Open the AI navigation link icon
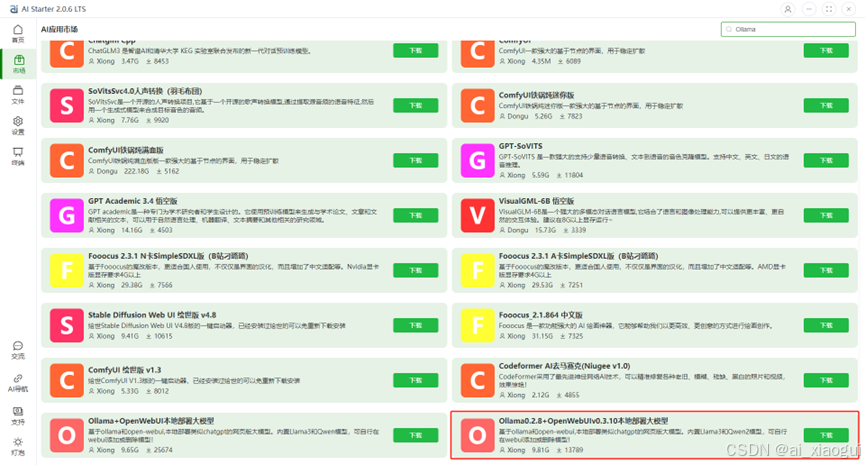 coord(18,382)
